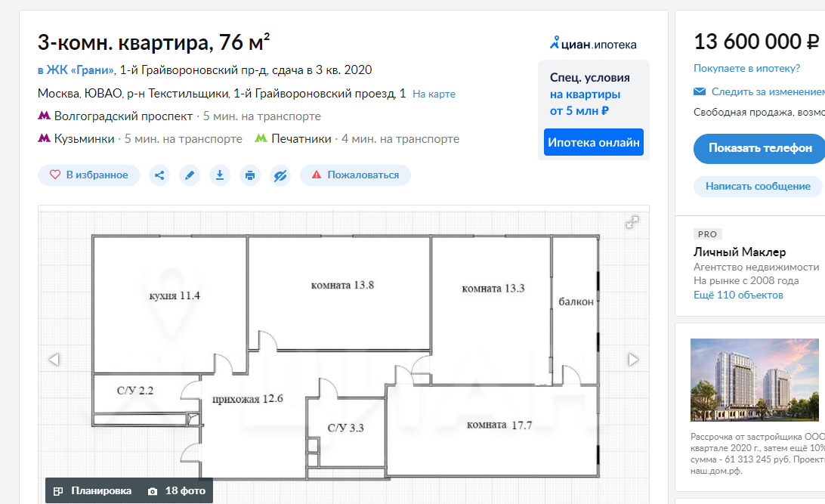Click Написать сообщение button

(x=758, y=186)
